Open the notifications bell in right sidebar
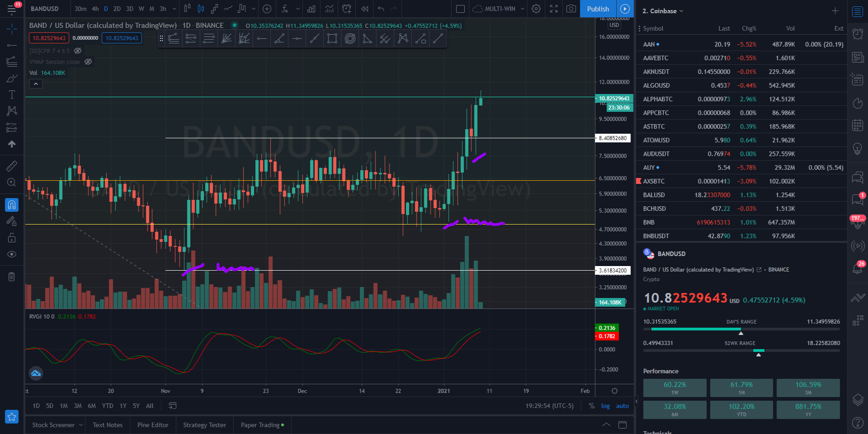The image size is (868, 434). tap(858, 268)
